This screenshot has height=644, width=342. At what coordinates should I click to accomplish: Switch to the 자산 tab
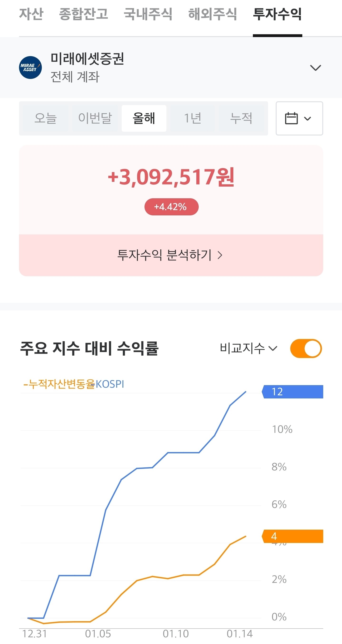(31, 14)
